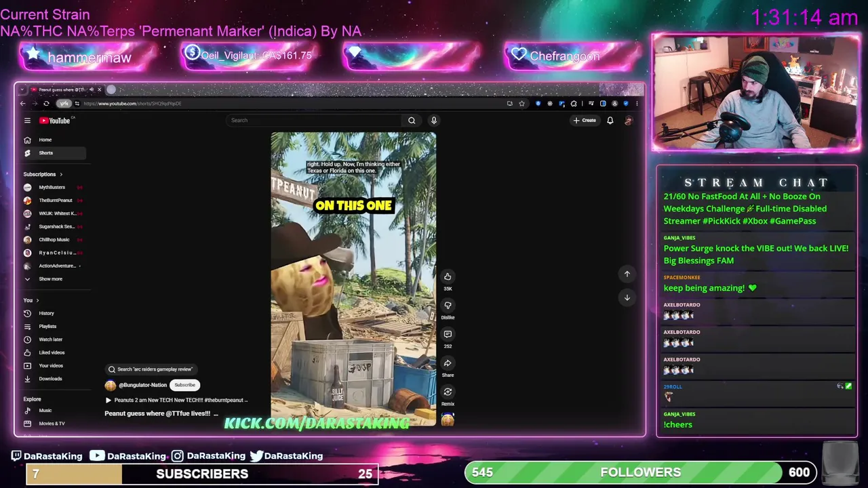Image resolution: width=868 pixels, height=488 pixels.
Task: Open the YouTube hamburger guide menu
Action: [27, 121]
